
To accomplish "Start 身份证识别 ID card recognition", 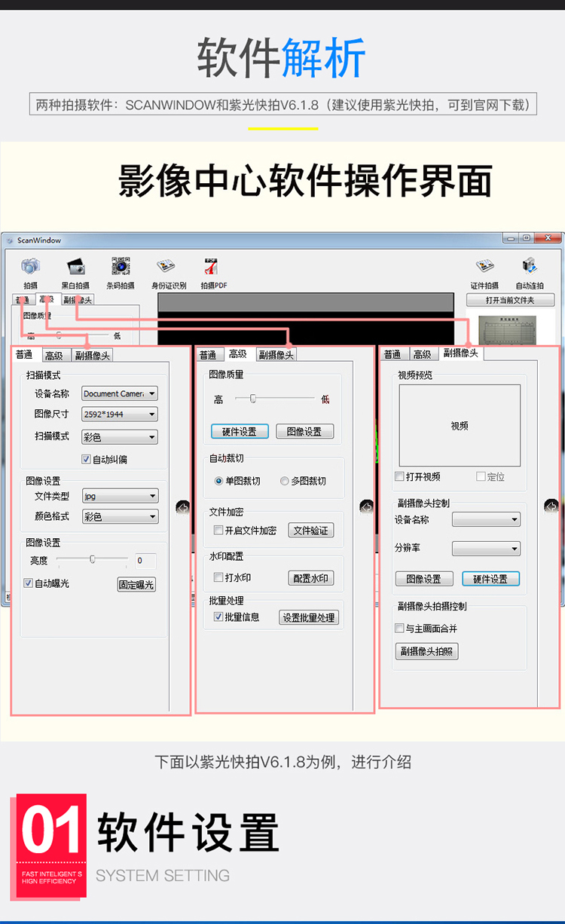I will (x=166, y=267).
